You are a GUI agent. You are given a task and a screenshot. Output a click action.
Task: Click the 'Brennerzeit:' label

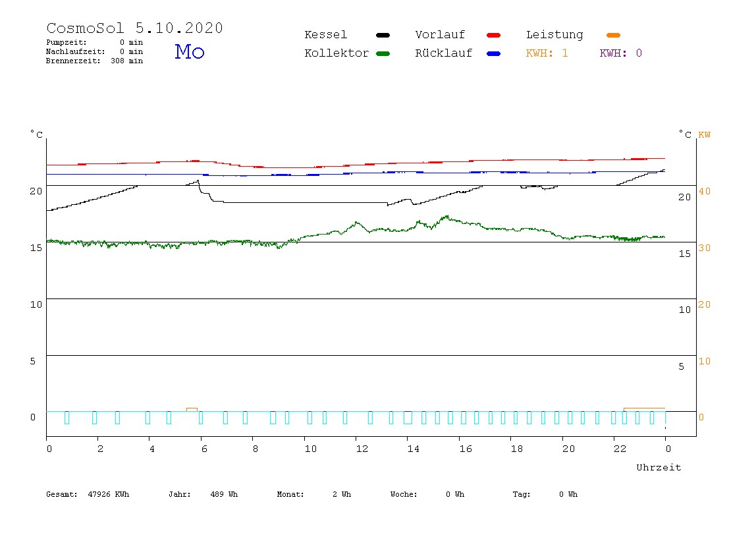pos(73,61)
